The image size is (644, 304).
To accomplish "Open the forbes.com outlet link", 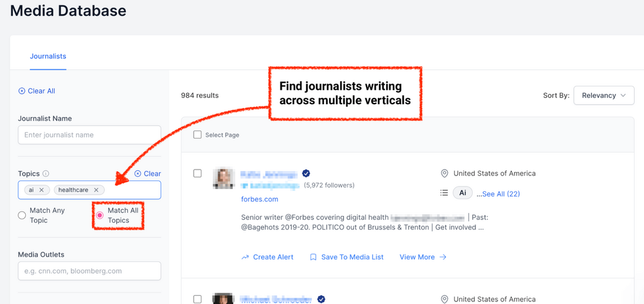I will pos(259,199).
